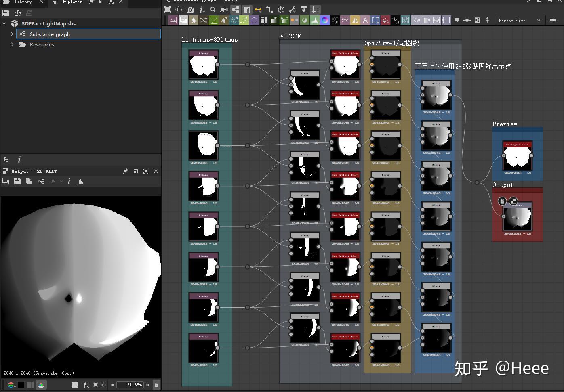Expand the Substance_graph tree item
This screenshot has height=392, width=564.
12,34
